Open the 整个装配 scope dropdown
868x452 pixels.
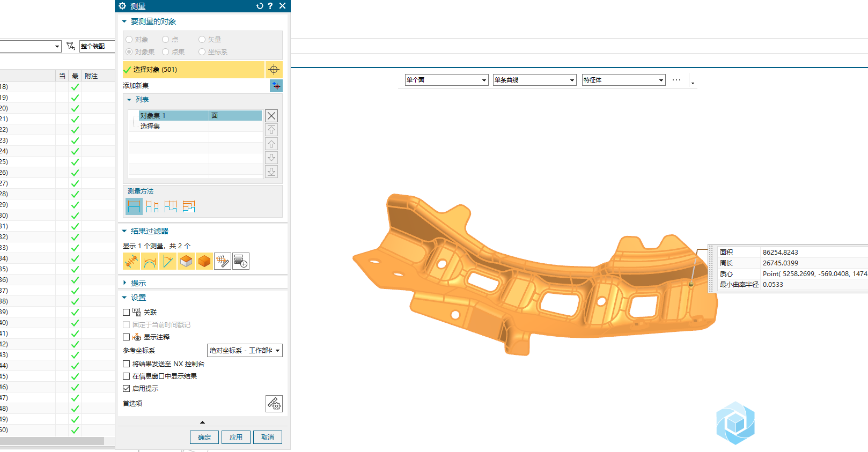(97, 46)
